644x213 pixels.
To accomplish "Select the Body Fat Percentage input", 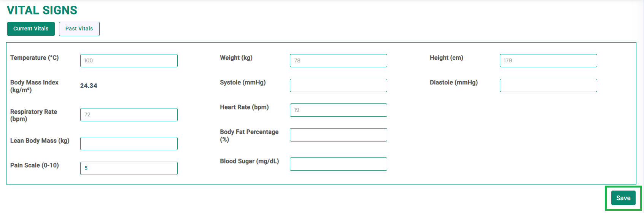I will [339, 135].
